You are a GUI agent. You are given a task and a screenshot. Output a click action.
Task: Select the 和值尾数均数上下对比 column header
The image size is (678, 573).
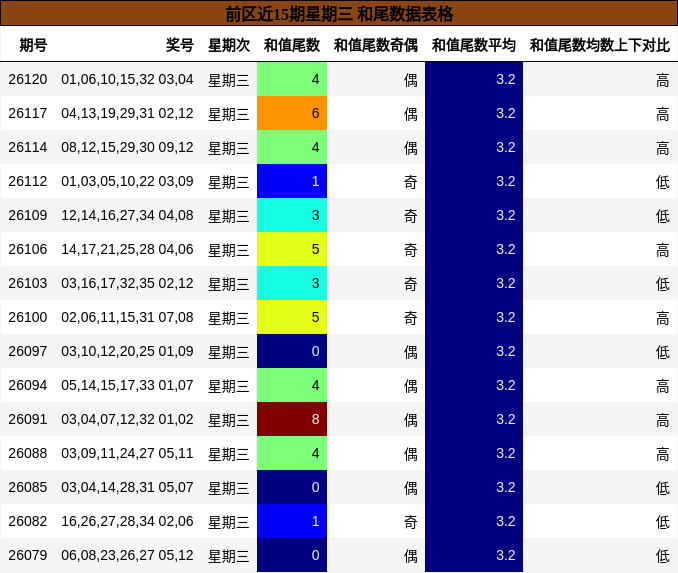pyautogui.click(x=600, y=45)
